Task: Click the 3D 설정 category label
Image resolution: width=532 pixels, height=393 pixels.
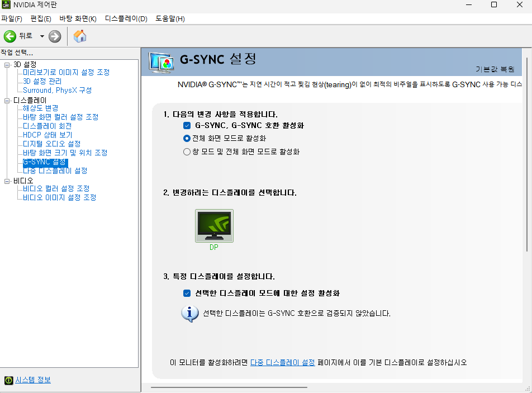Action: 25,64
